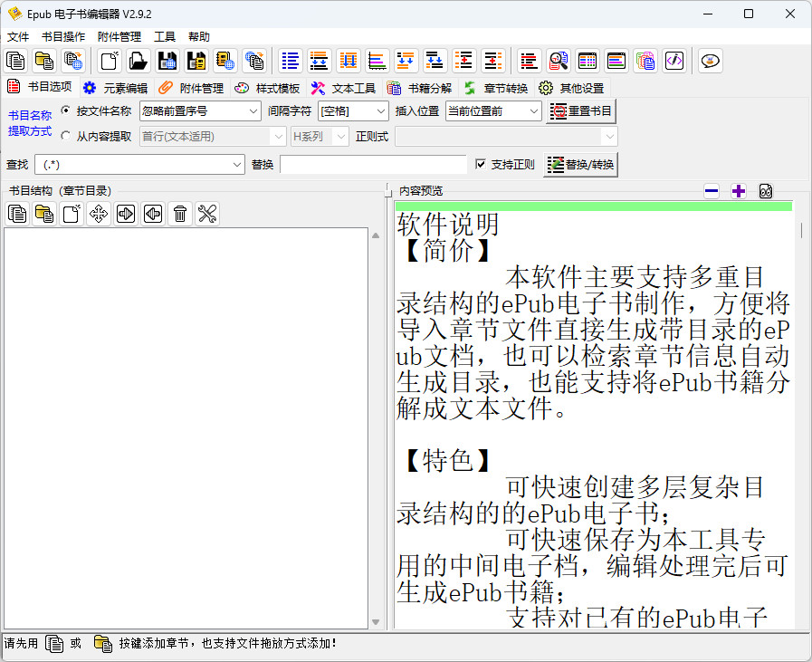Click the 重置书目 button

click(581, 111)
